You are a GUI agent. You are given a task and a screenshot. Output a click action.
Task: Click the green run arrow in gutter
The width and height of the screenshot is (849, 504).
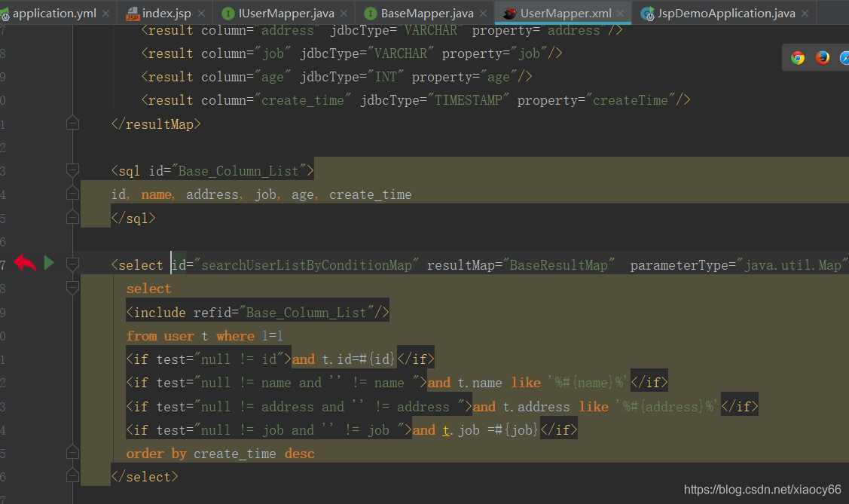point(49,263)
